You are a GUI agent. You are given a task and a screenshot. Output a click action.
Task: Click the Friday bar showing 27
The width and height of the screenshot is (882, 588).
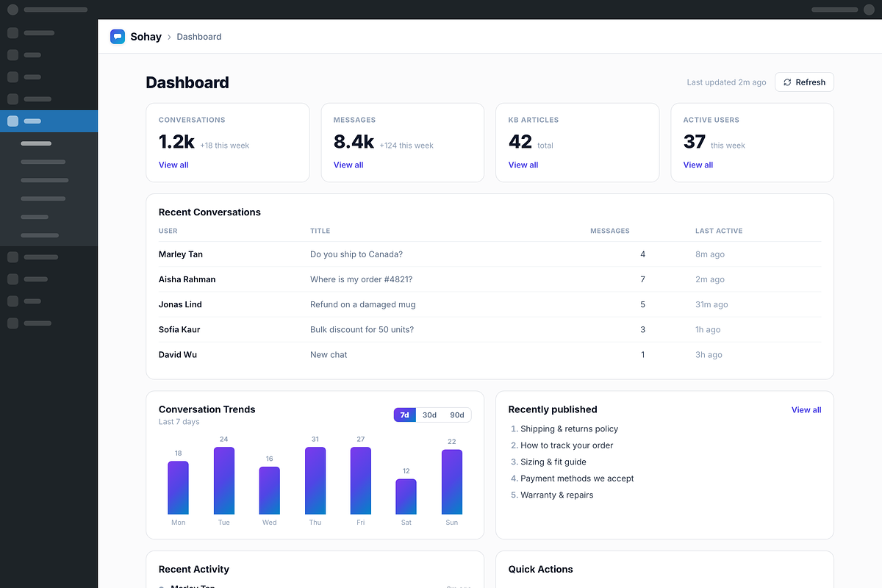(x=361, y=481)
